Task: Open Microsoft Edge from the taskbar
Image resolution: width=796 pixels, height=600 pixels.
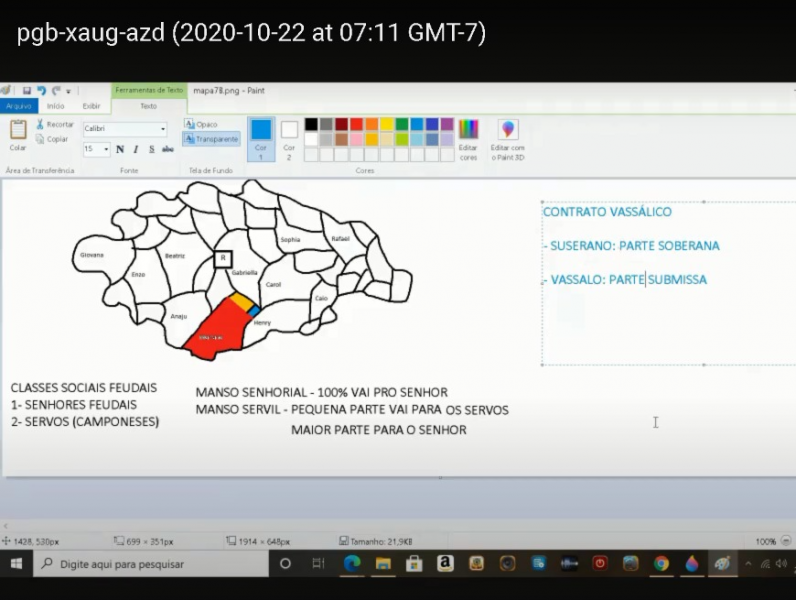Action: tap(352, 564)
